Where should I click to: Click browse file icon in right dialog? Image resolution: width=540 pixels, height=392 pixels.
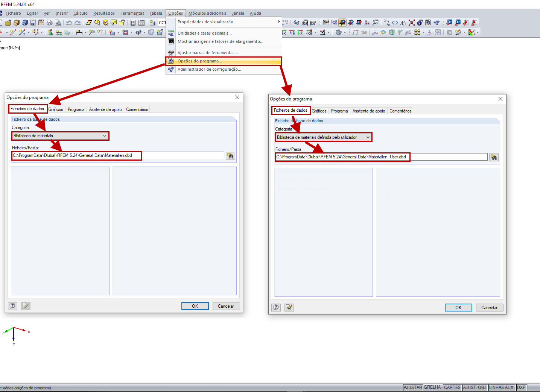pyautogui.click(x=494, y=157)
